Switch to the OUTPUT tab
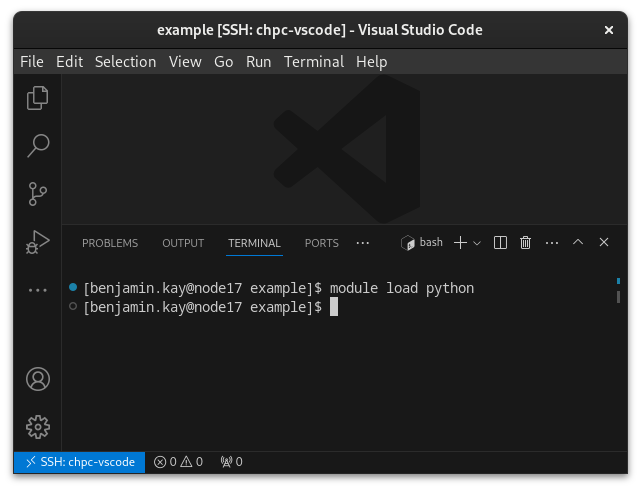The width and height of the screenshot is (641, 490). click(x=183, y=243)
